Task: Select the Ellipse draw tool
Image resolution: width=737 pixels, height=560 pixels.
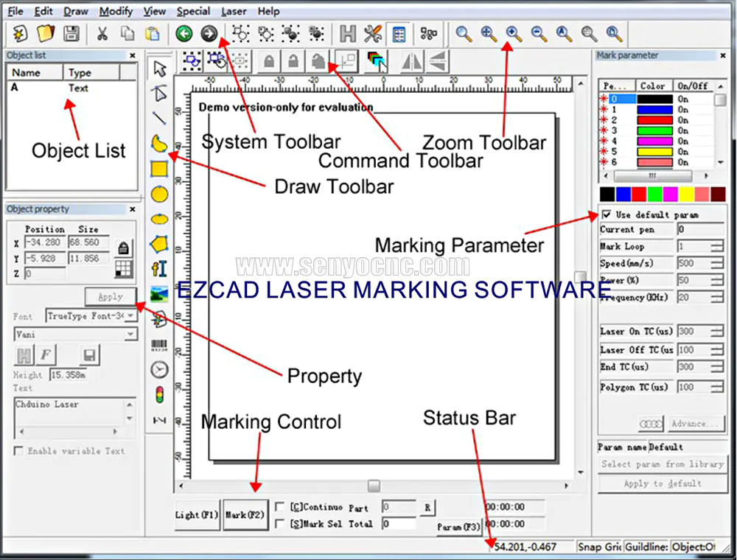Action: tap(159, 219)
